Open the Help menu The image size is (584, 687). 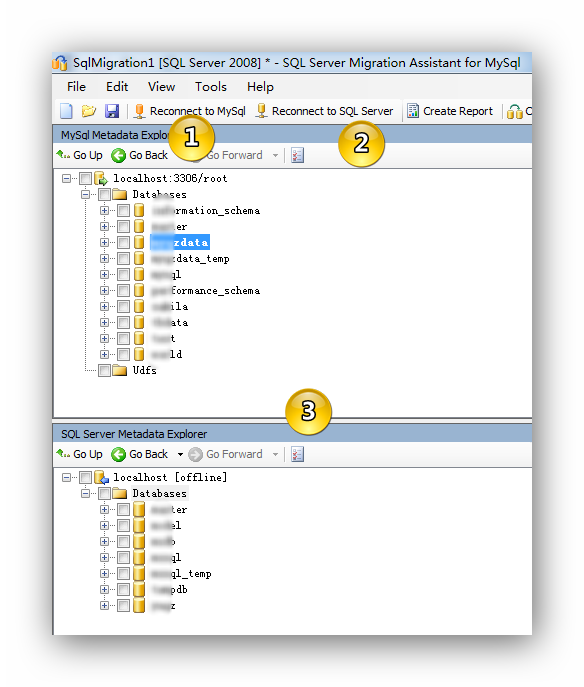[x=260, y=87]
